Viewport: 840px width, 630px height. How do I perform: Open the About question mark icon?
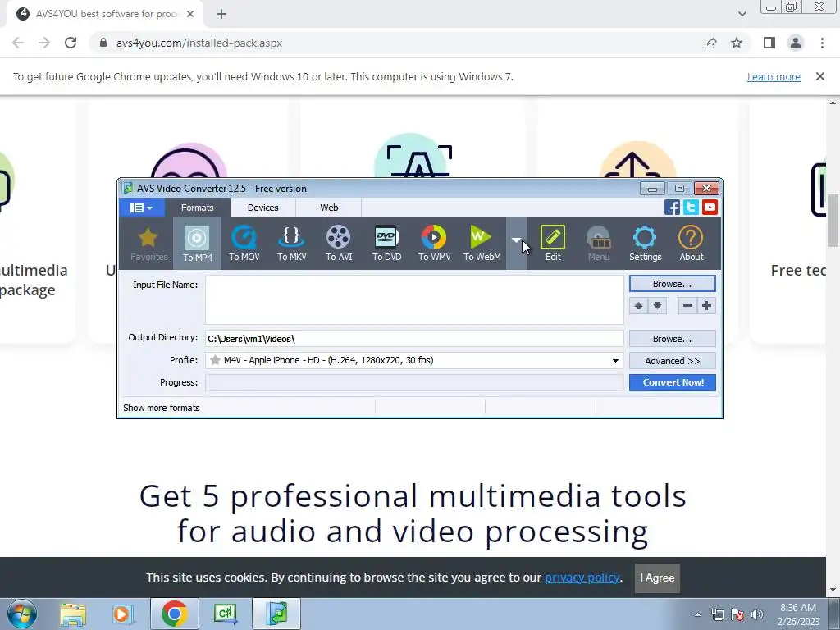[691, 244]
